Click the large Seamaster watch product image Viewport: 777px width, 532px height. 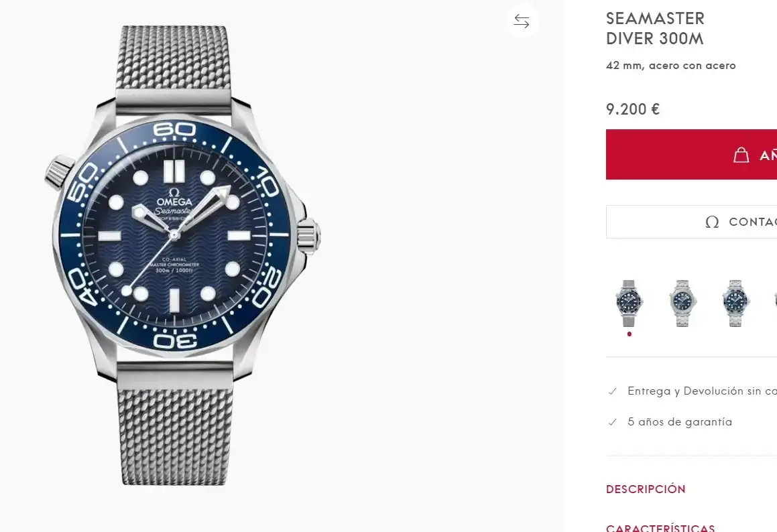(x=182, y=253)
